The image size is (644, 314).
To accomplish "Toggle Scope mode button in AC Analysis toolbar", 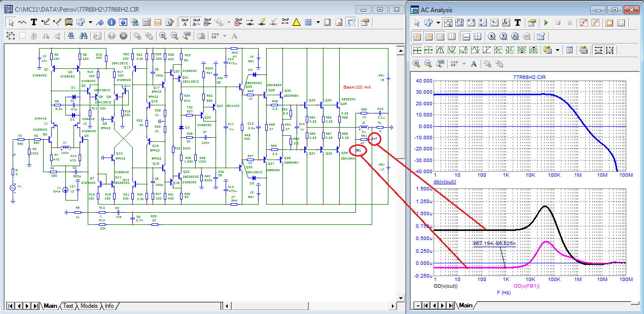I will [x=448, y=23].
